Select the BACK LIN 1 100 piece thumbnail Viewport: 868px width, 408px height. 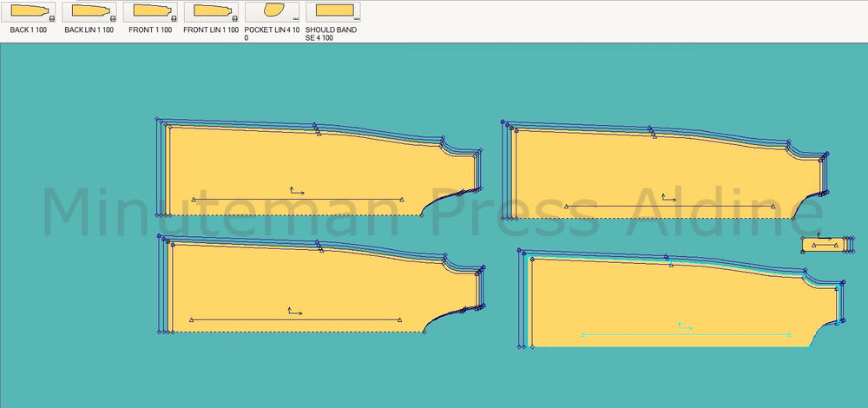coord(89,12)
